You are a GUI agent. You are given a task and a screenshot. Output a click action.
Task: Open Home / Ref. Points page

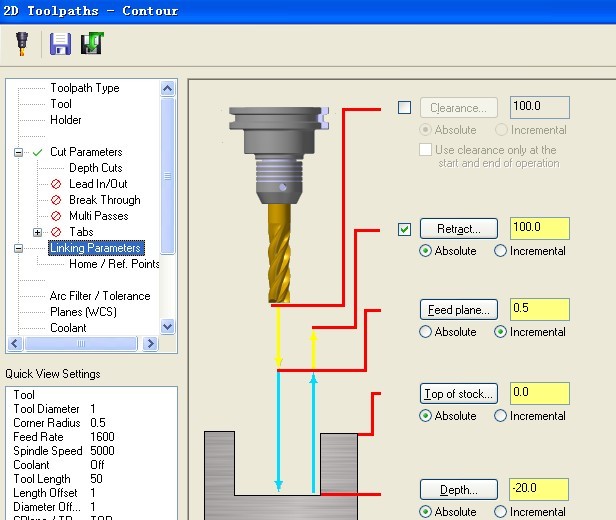click(114, 264)
